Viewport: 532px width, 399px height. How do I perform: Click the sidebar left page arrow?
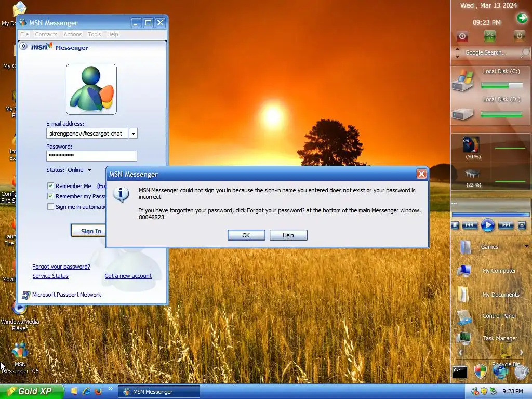(x=460, y=353)
